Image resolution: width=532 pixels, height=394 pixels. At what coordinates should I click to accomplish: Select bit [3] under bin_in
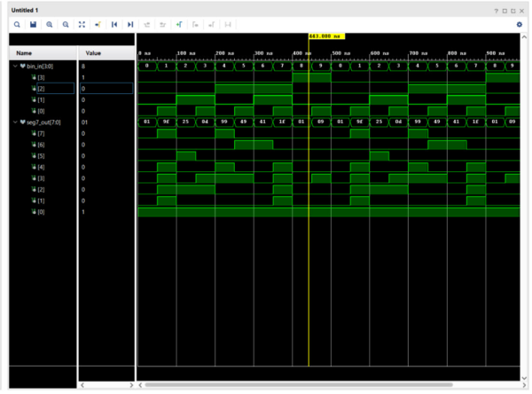pyautogui.click(x=41, y=77)
